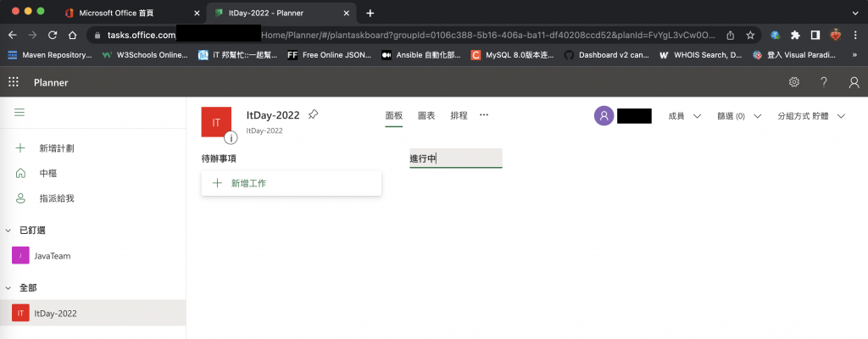
Task: Open the 分組方式 貯體 dropdown
Action: pyautogui.click(x=812, y=116)
